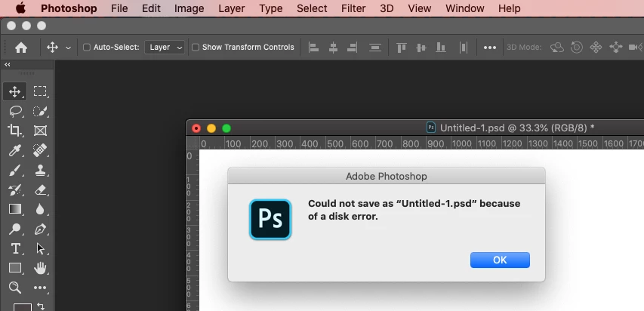Select the Zoom tool

pyautogui.click(x=15, y=288)
